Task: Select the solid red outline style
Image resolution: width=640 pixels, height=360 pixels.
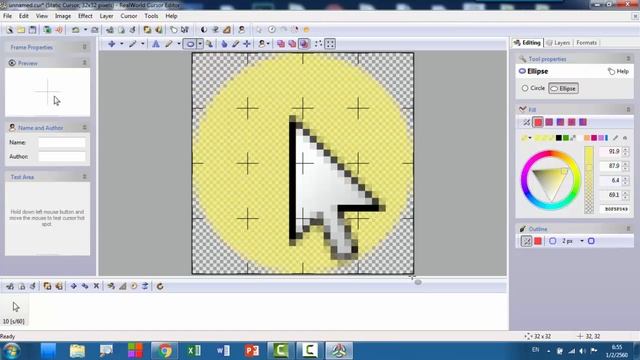Action: 538,241
